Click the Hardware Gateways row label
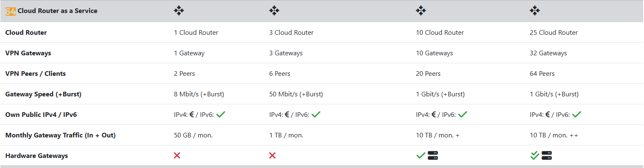The image size is (644, 168). click(36, 156)
